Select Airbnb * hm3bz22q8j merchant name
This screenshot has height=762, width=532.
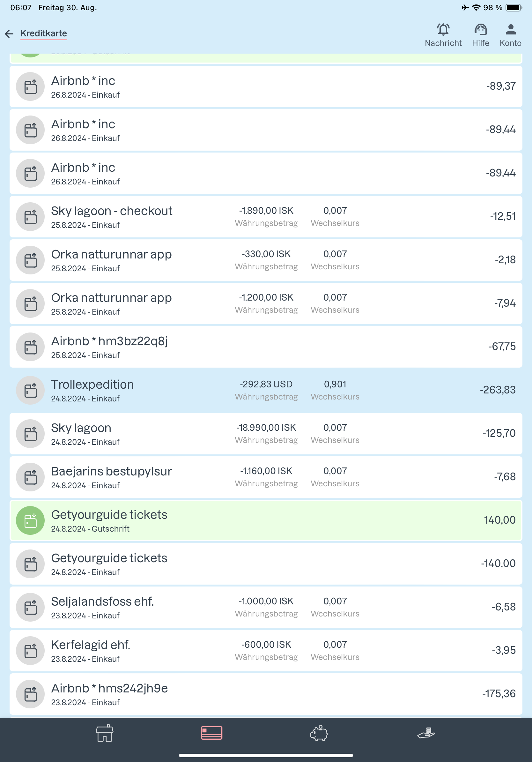[x=109, y=341]
